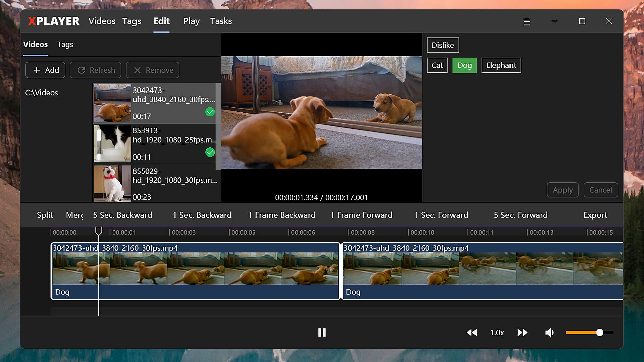Open the Tags side panel tab

[65, 45]
